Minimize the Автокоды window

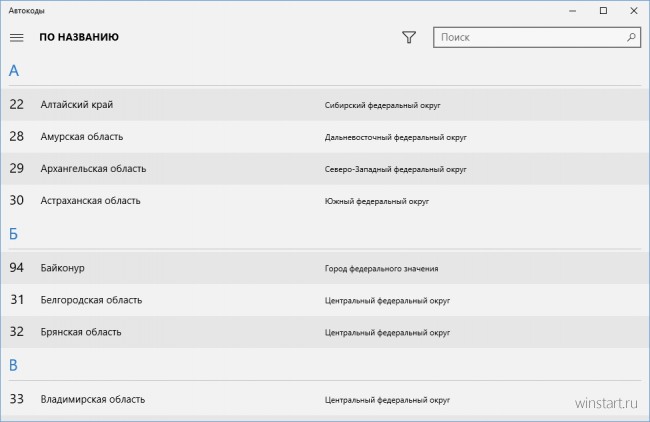(572, 11)
